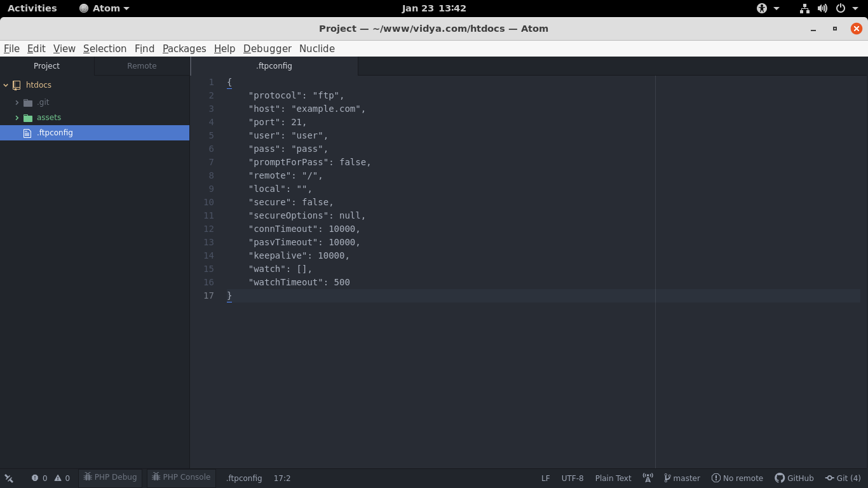This screenshot has height=488, width=868.
Task: Click the closing brace on line 17
Action: [x=229, y=296]
